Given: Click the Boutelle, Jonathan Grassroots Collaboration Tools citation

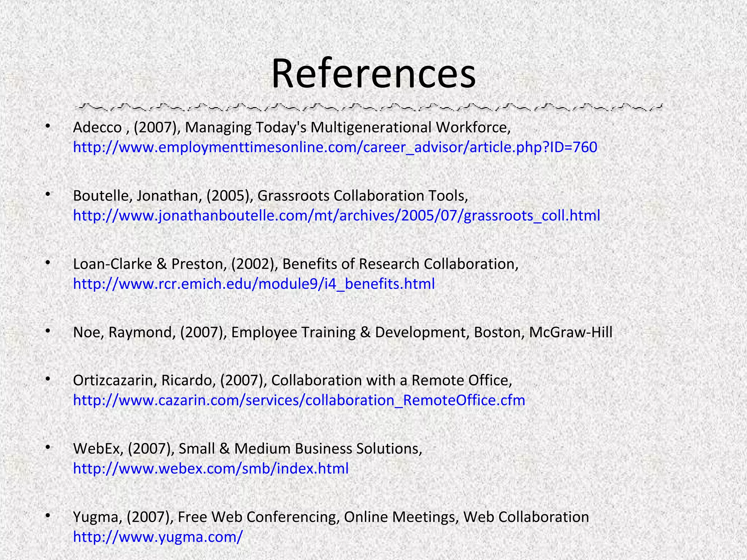Looking at the screenshot, I should 271,196.
